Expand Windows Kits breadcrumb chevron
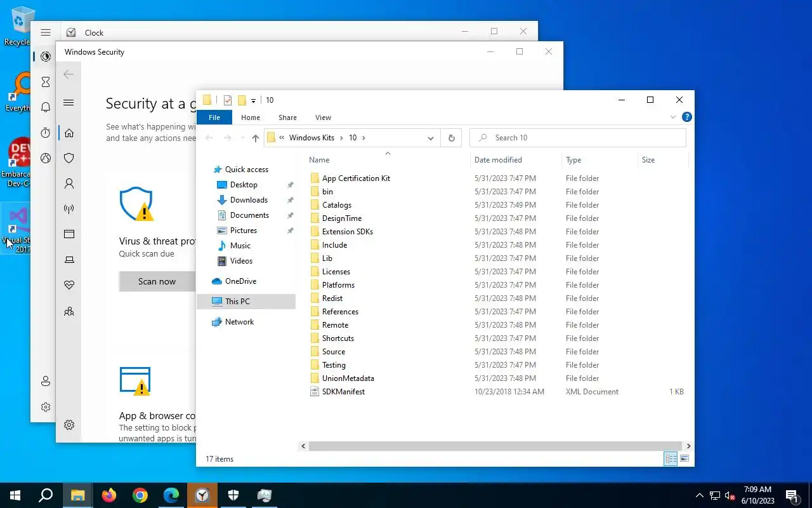Image resolution: width=812 pixels, height=508 pixels. tap(341, 138)
